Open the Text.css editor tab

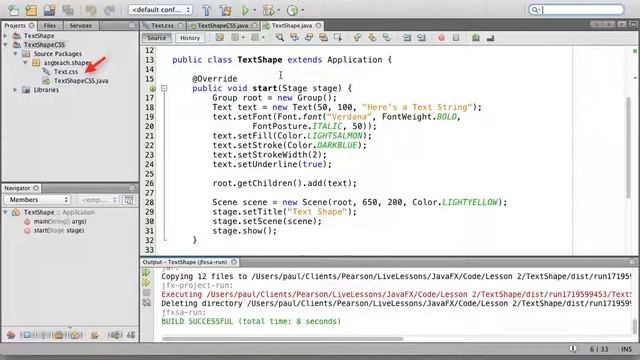162,25
